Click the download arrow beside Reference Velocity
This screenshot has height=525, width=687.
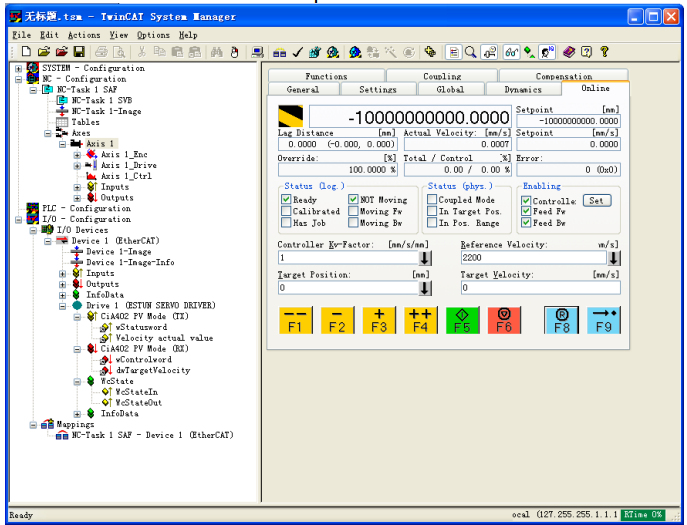click(x=614, y=258)
